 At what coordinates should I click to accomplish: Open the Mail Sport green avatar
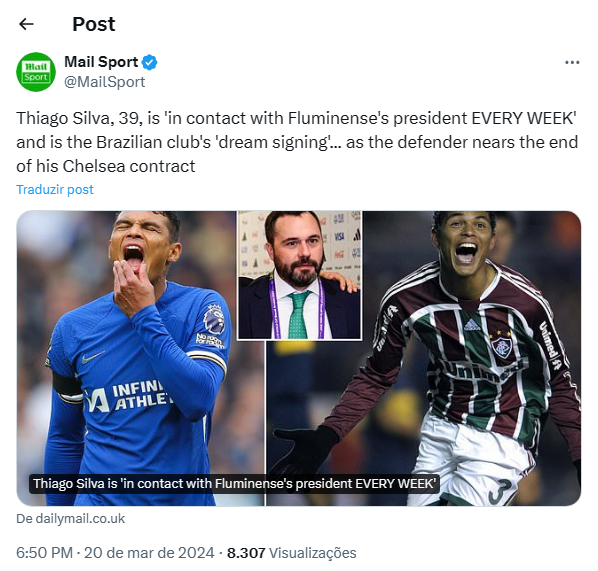coord(36,72)
